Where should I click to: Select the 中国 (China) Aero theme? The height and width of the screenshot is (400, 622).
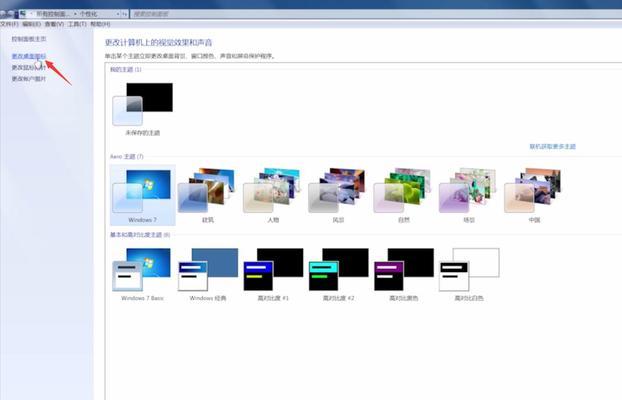click(534, 195)
